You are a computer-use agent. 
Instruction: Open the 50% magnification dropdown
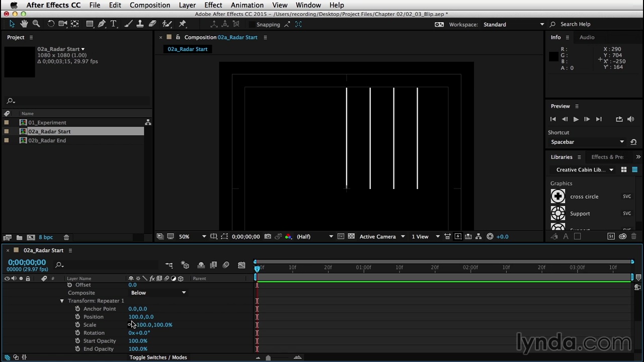(x=192, y=236)
